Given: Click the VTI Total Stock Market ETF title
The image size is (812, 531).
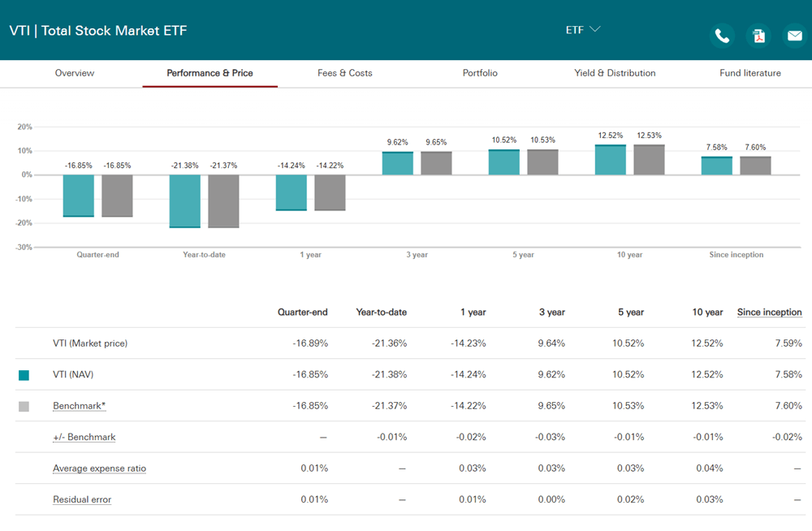Looking at the screenshot, I should tap(98, 31).
